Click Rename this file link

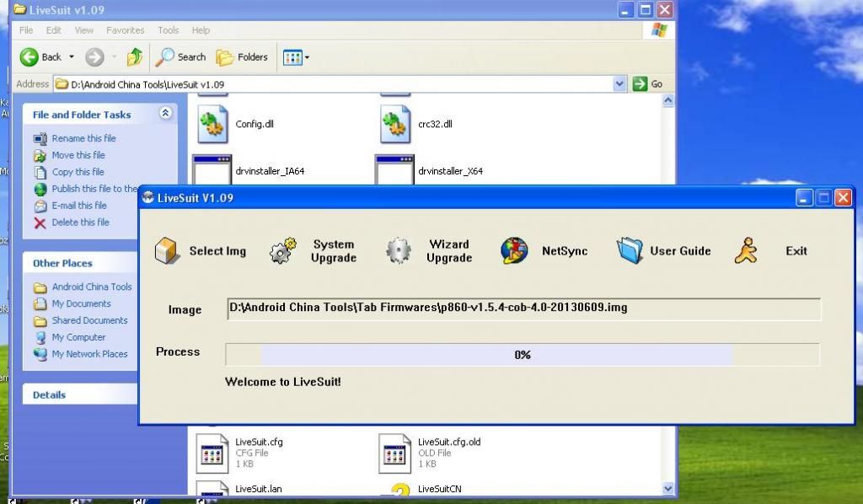pyautogui.click(x=83, y=138)
